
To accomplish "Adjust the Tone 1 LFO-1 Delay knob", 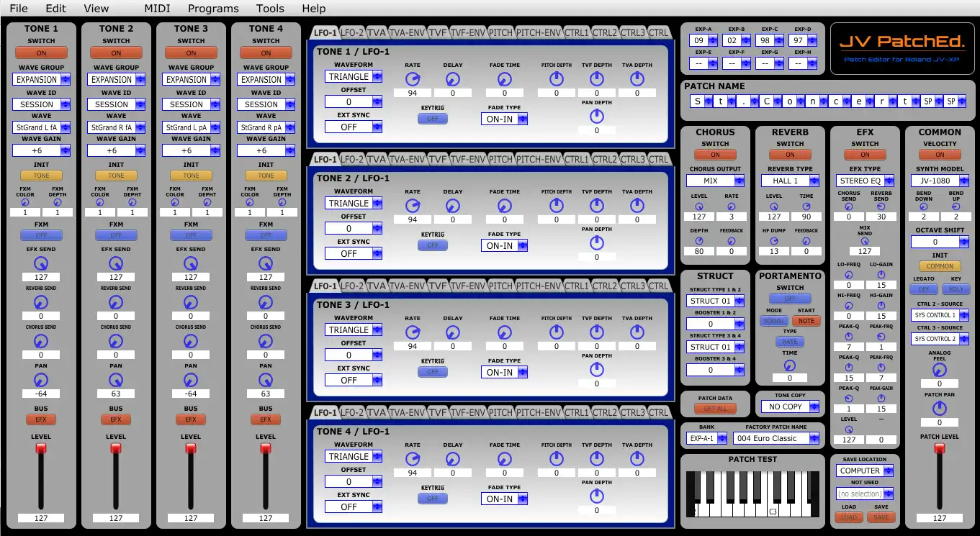I will click(x=453, y=78).
